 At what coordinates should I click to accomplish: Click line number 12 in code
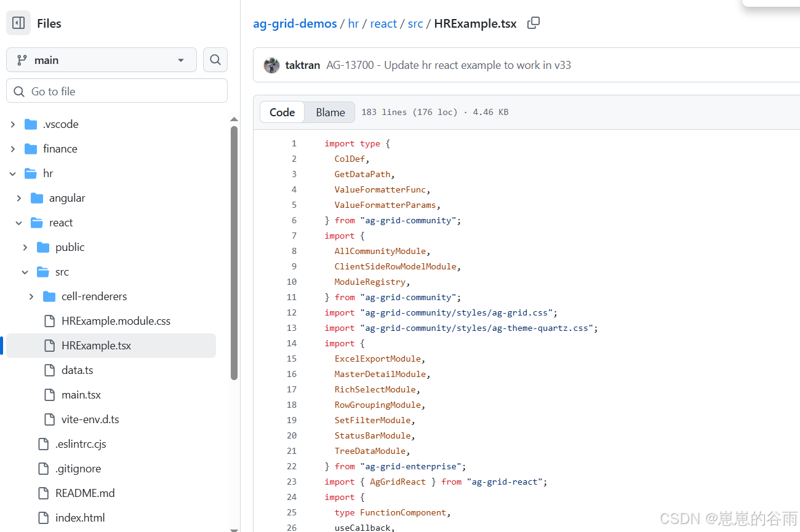click(x=292, y=312)
